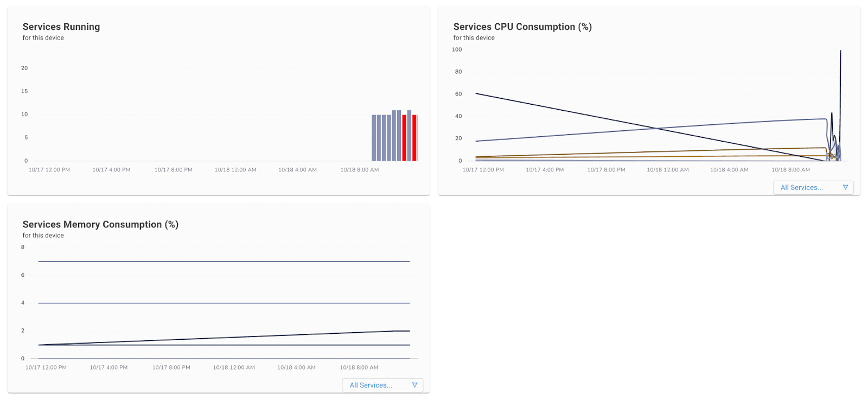The width and height of the screenshot is (868, 400).
Task: Click 10/18 12:00 AM label on Memory chart
Action: tap(234, 367)
